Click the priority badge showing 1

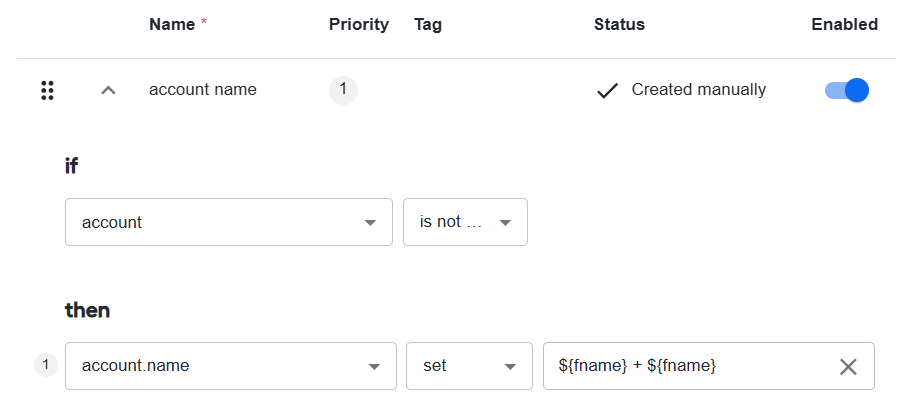click(343, 90)
